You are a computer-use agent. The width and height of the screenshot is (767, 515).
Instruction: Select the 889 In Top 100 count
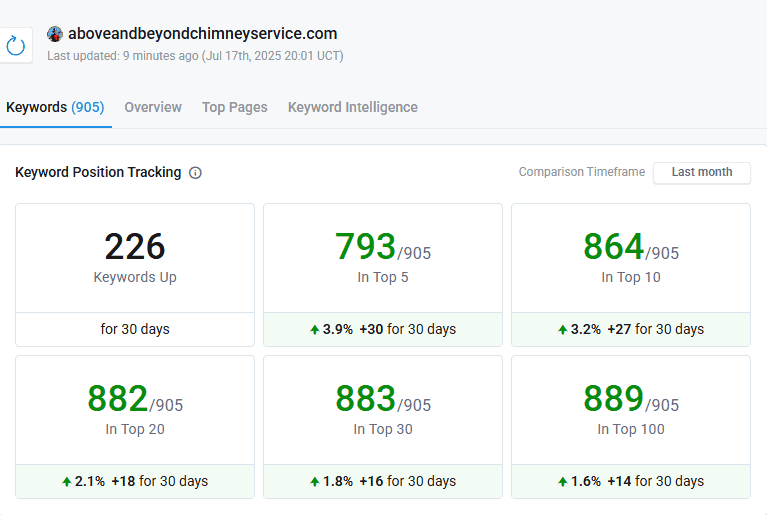[613, 399]
